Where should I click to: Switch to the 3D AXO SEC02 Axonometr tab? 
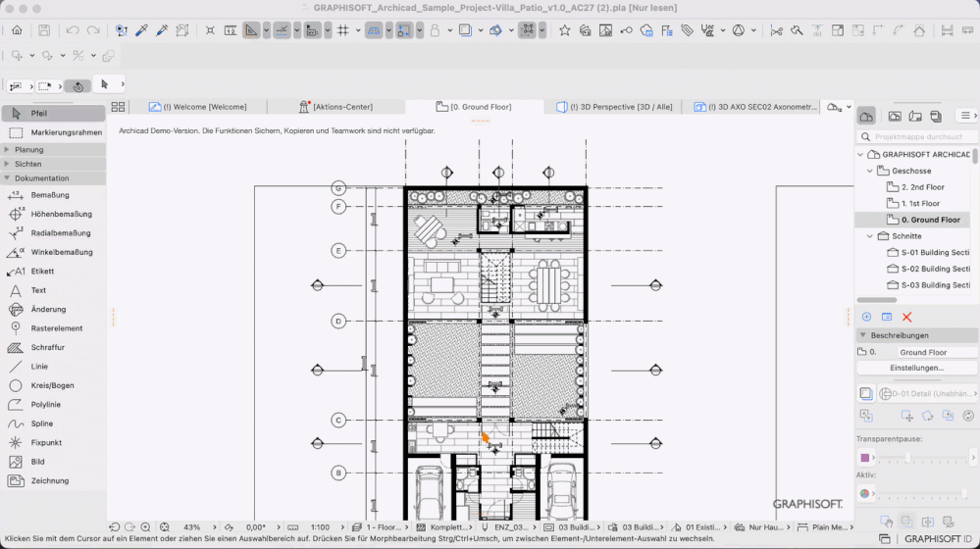click(x=755, y=107)
